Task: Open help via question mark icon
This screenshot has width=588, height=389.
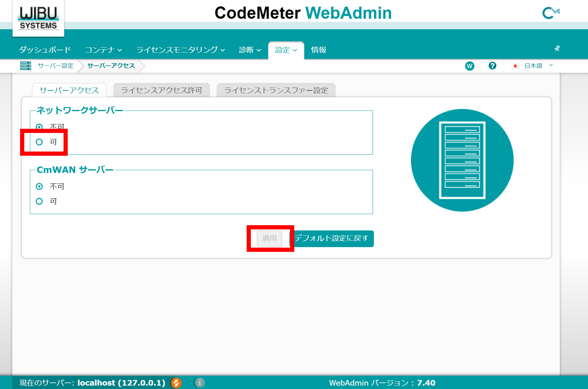Action: 492,66
